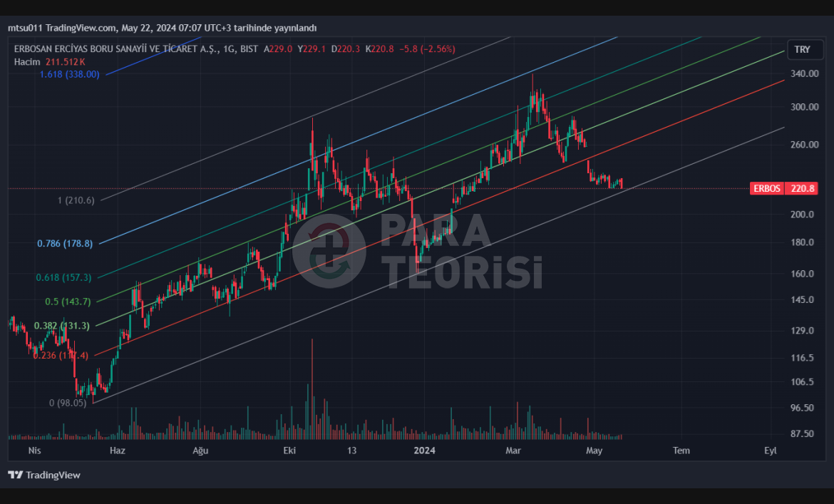This screenshot has width=834, height=504.
Task: Click the Para Teorisi watermark circle logo
Action: 329,250
